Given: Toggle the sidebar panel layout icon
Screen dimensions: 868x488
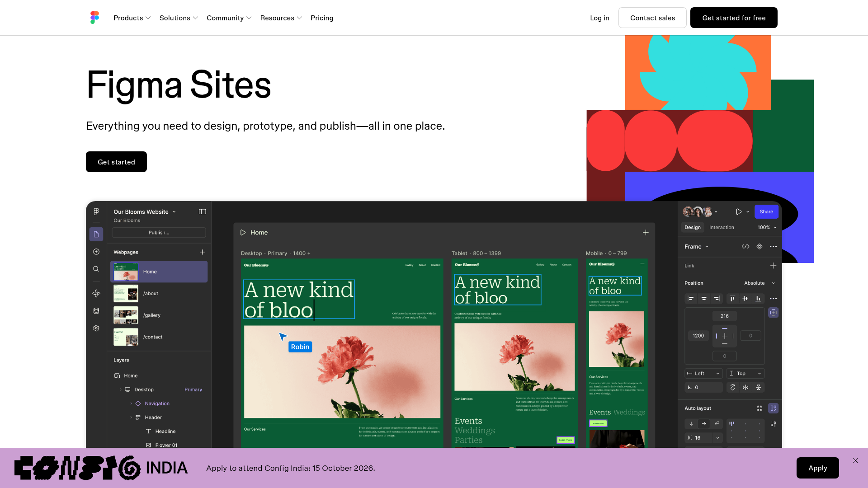Looking at the screenshot, I should pos(203,211).
